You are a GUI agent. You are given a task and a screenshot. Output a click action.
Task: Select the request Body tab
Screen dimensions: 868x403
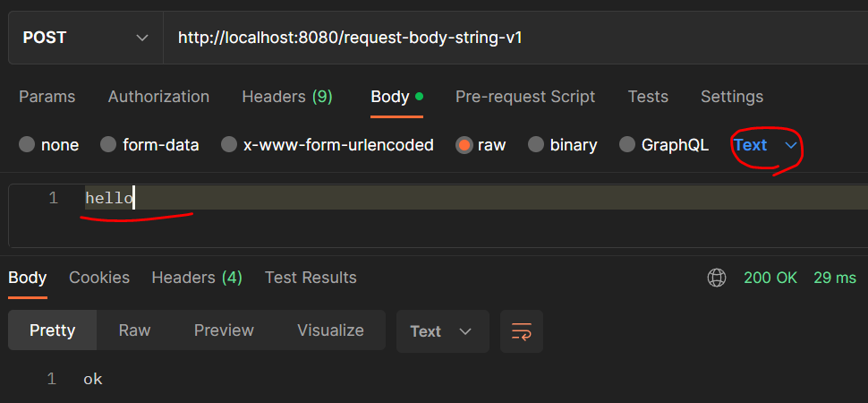point(397,97)
